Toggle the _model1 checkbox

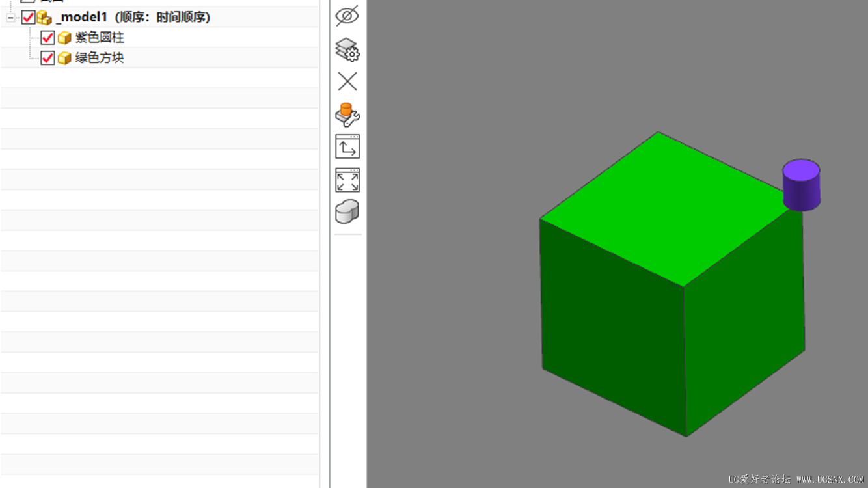[28, 18]
